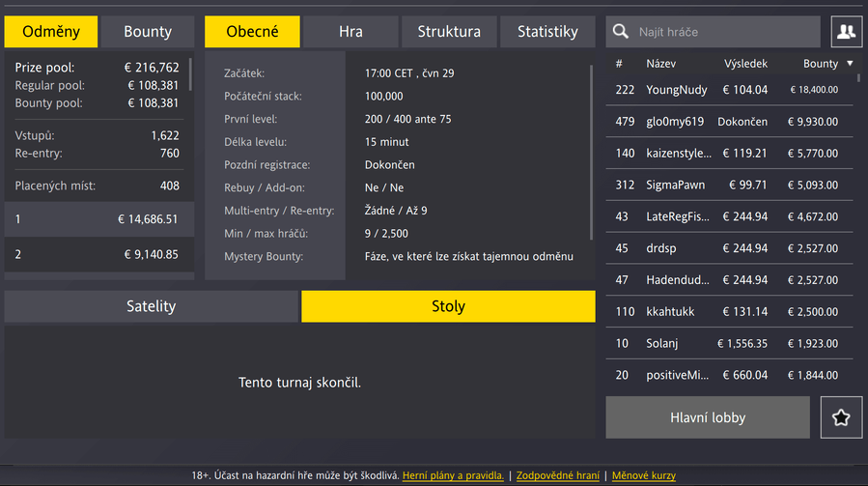Focus the Najít hráče search field
This screenshot has height=486, width=868.
[713, 32]
